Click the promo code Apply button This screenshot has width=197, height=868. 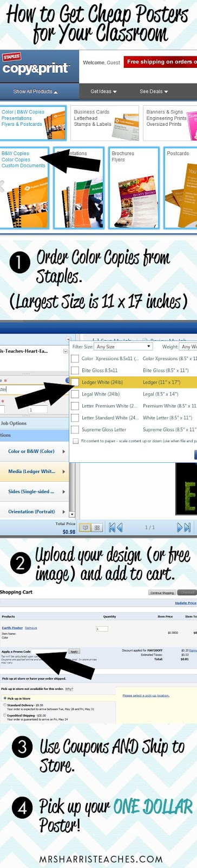pyautogui.click(x=74, y=652)
